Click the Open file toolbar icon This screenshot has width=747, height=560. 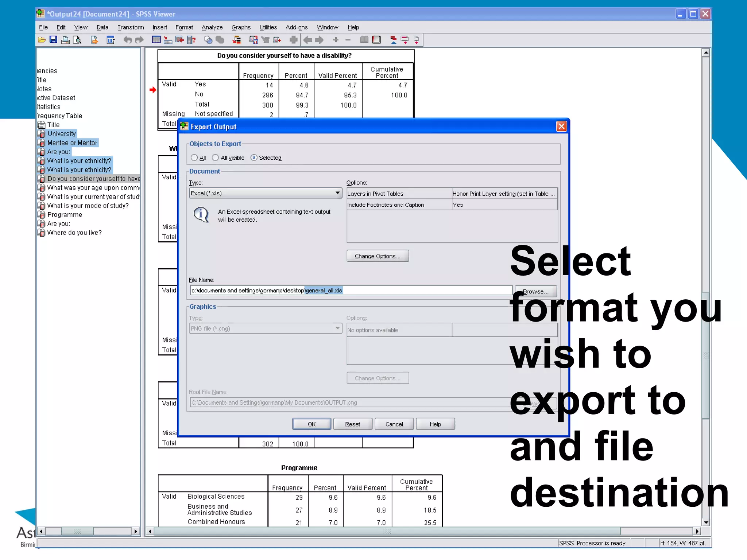(x=42, y=40)
